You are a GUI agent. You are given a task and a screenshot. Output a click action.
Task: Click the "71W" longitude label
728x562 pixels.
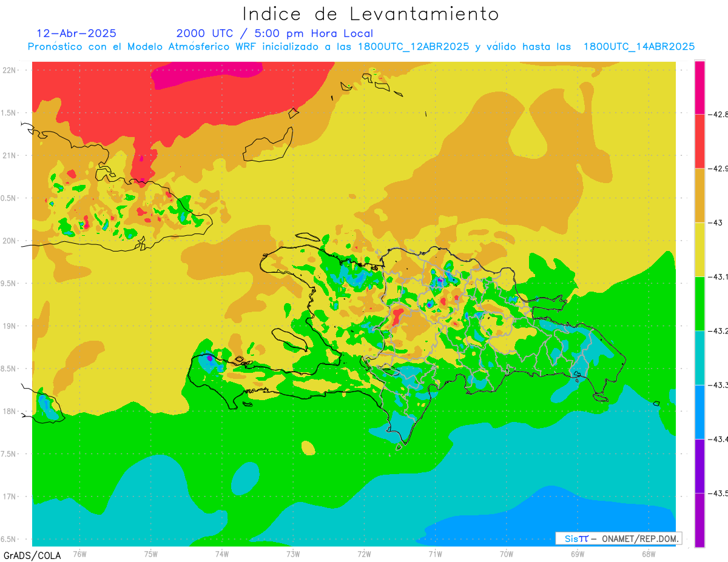(435, 554)
